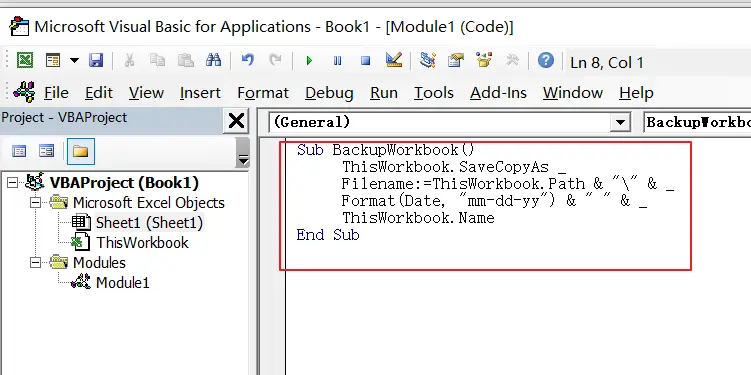Click the VBA window title bar app icon
Screen dimensions: 751x375
[x=19, y=26]
